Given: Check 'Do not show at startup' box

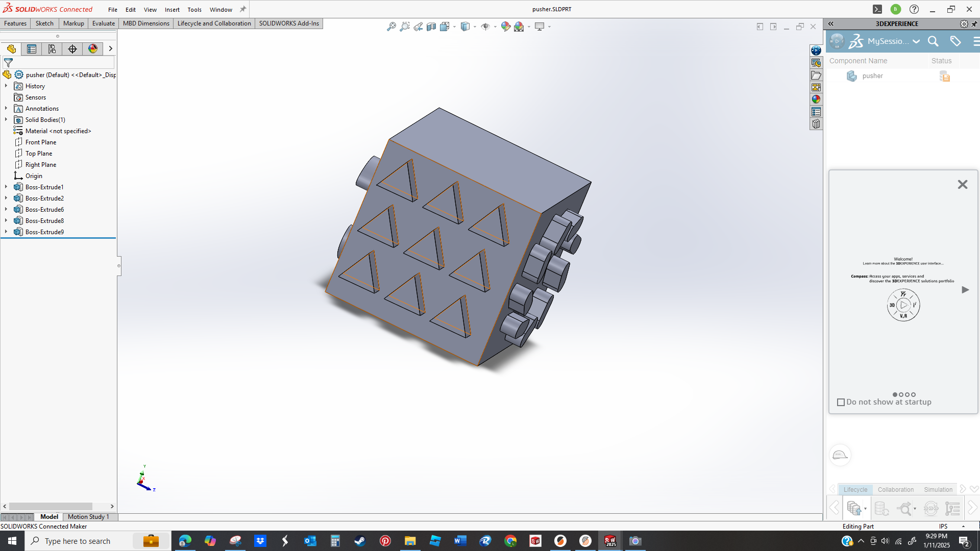Looking at the screenshot, I should (841, 403).
